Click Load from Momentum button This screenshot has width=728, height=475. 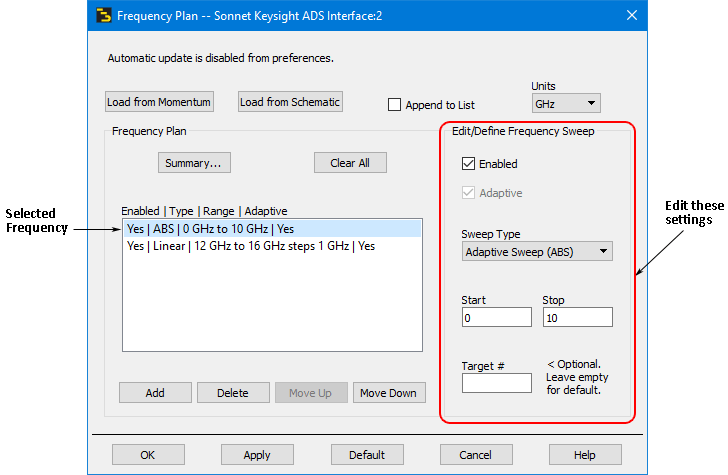tap(159, 102)
